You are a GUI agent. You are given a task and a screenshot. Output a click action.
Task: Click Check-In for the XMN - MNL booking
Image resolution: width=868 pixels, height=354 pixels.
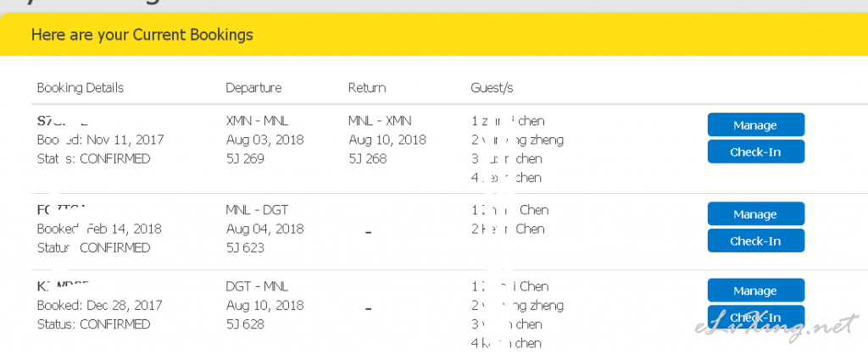click(755, 152)
